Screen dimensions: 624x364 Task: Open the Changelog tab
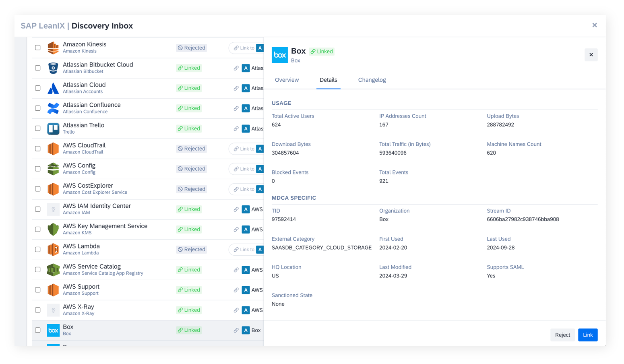click(x=372, y=80)
